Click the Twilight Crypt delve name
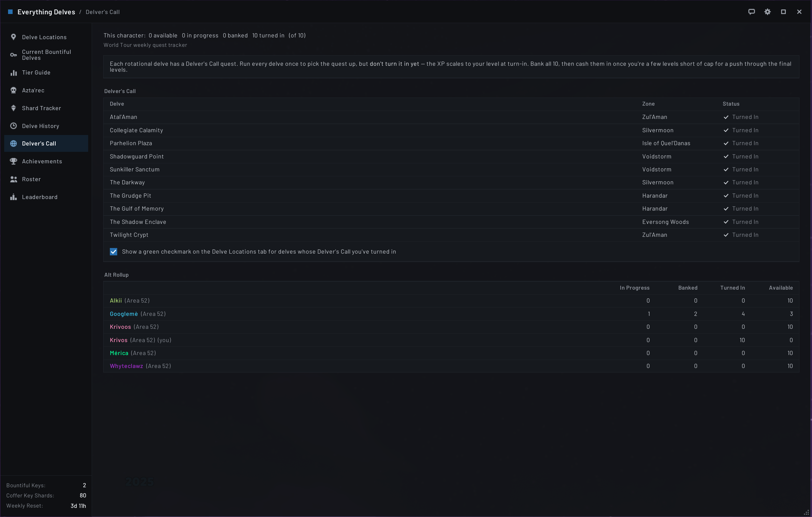 click(x=129, y=235)
